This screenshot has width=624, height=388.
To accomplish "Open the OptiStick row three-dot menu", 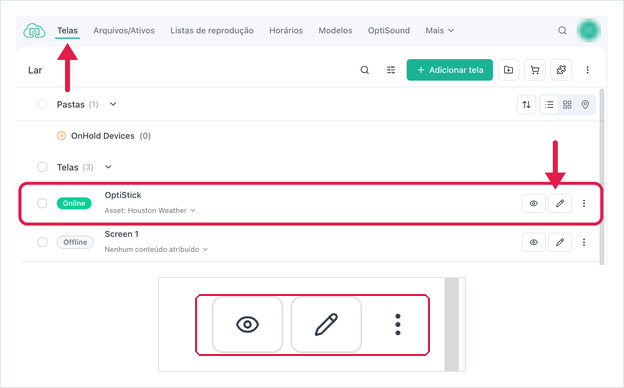I will tap(584, 203).
